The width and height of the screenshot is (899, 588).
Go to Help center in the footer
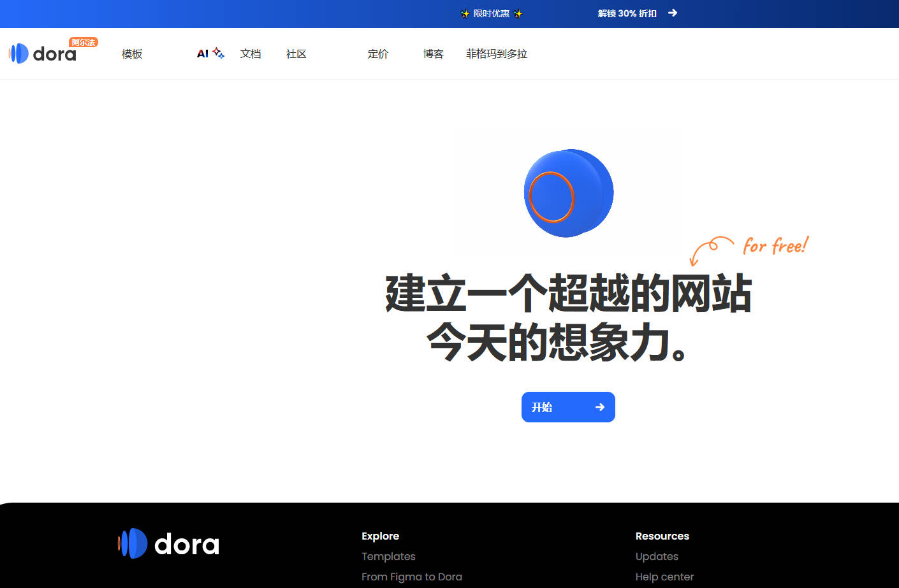pyautogui.click(x=664, y=577)
